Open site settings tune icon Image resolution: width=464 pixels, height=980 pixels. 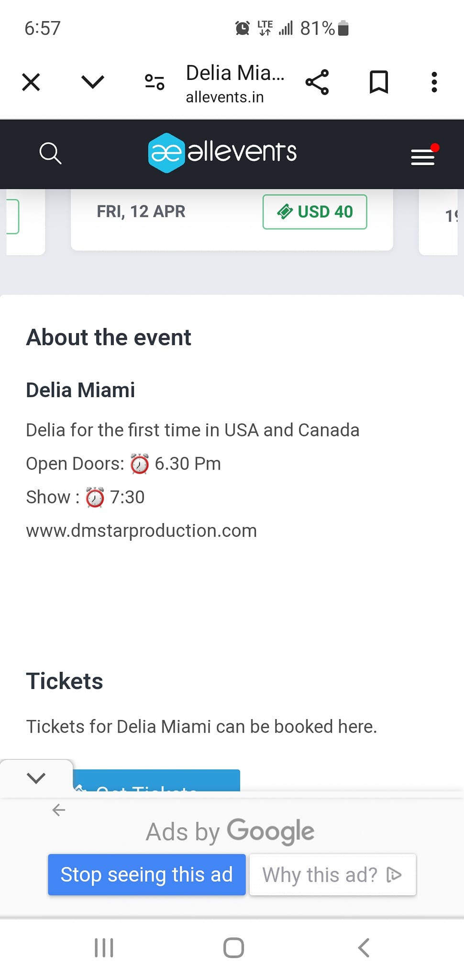(x=155, y=82)
